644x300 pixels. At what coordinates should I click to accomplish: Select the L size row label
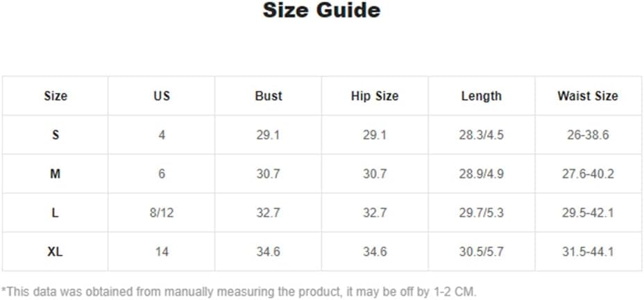pos(56,213)
